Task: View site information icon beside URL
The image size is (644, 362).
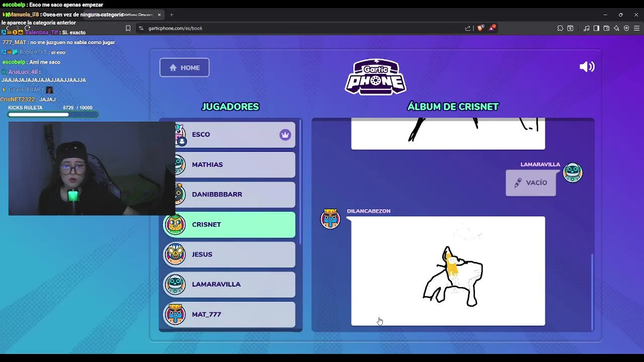Action: tap(141, 28)
